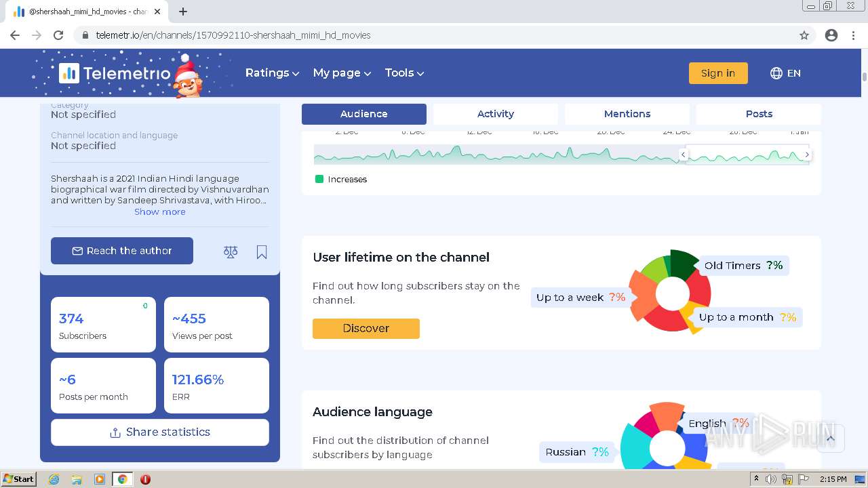Click the flag action center tray icon

coord(802,479)
